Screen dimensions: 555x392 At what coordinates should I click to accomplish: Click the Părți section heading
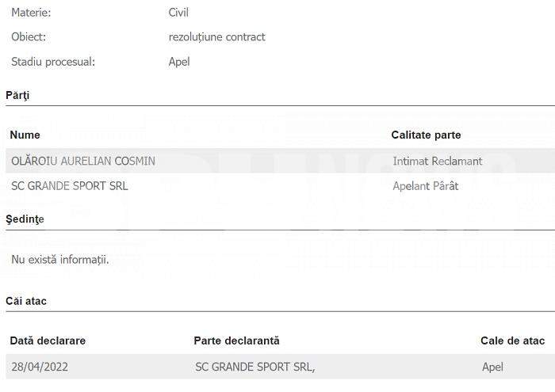pyautogui.click(x=17, y=96)
